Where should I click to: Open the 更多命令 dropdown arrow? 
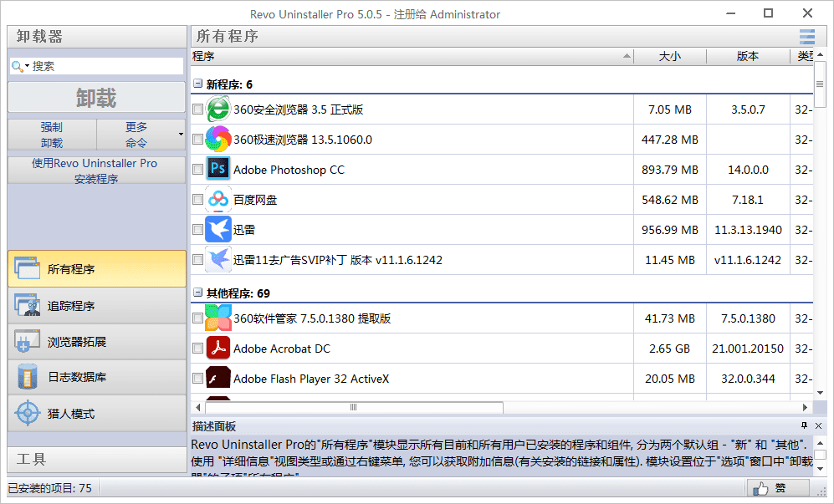tap(181, 135)
